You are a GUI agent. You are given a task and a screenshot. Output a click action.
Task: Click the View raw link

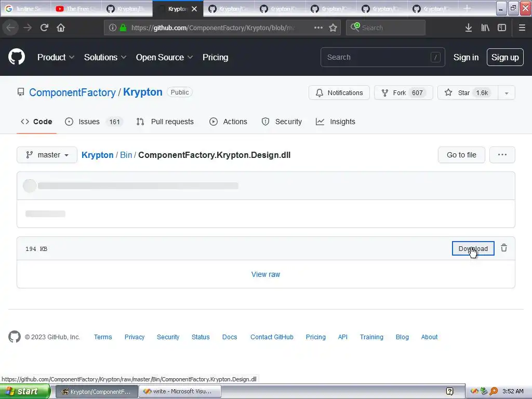coord(265,274)
